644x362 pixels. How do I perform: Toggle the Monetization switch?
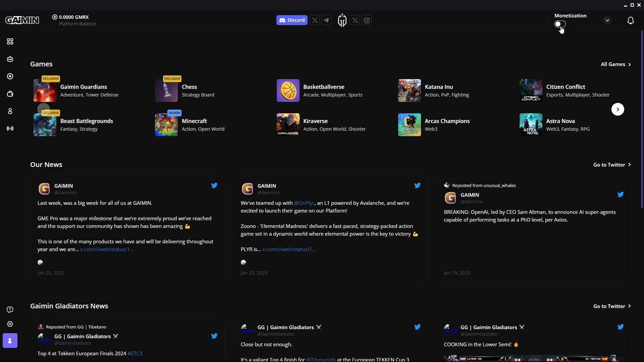click(x=560, y=24)
